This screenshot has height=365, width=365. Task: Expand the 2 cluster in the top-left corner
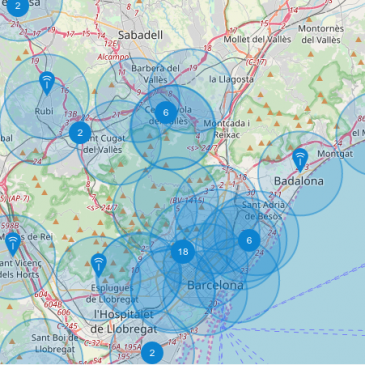[x=18, y=6]
